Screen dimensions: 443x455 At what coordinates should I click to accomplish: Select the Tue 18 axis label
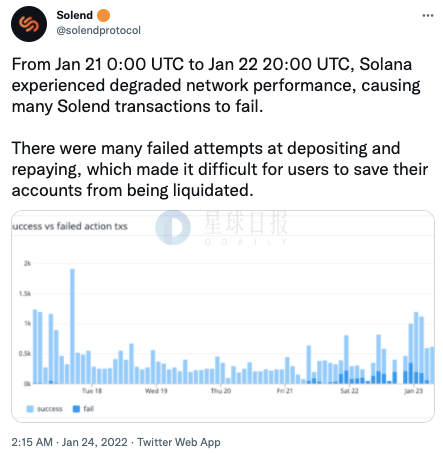92,391
